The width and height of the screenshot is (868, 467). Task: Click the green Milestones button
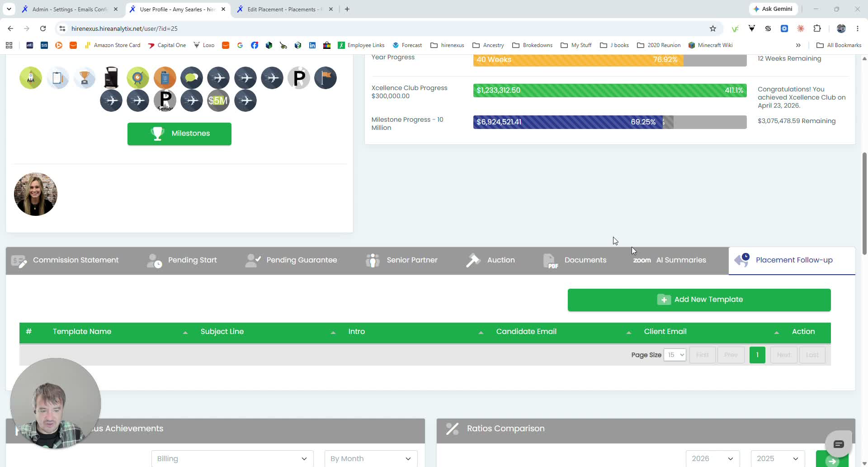pos(179,133)
